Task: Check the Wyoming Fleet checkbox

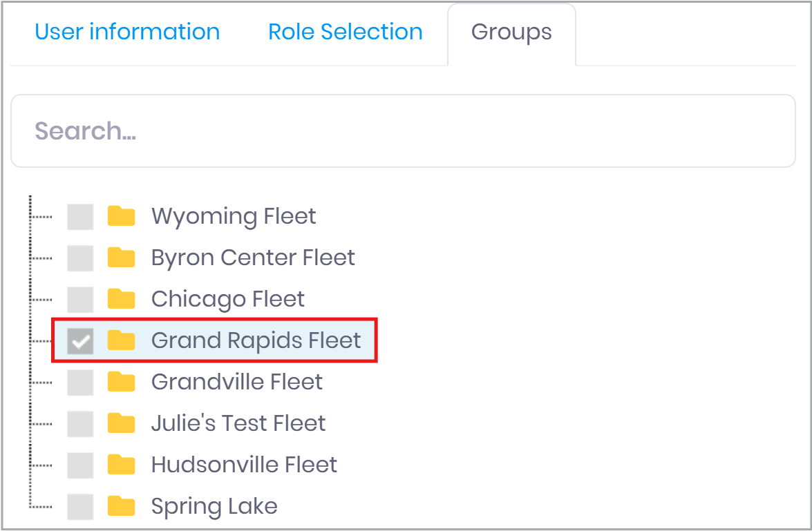Action: pyautogui.click(x=80, y=217)
